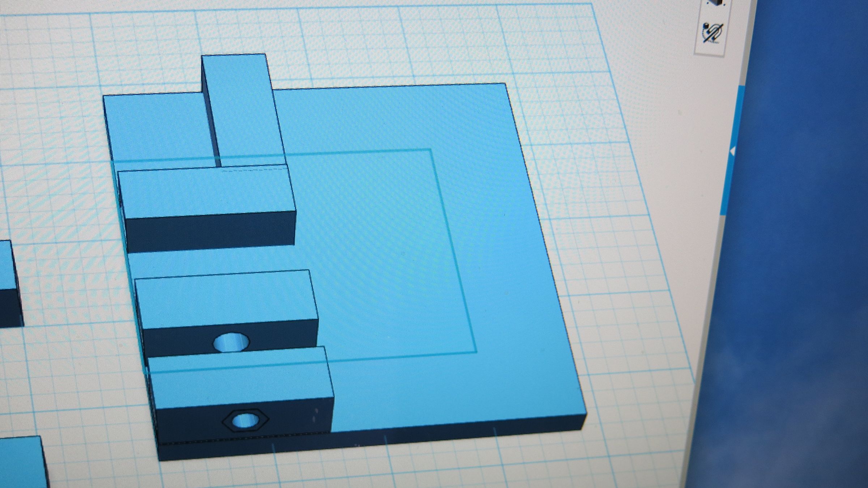
Task: Toggle the Hole setting for the selected shape
Action: [712, 34]
